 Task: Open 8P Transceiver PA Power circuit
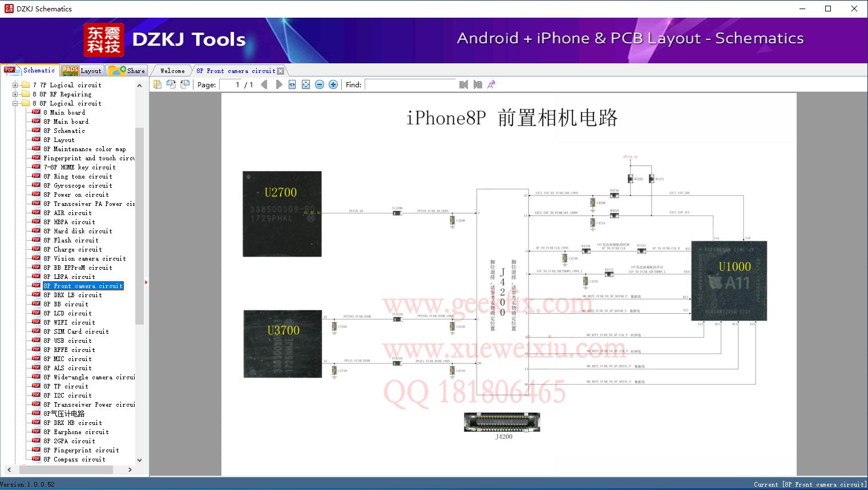[x=89, y=204]
